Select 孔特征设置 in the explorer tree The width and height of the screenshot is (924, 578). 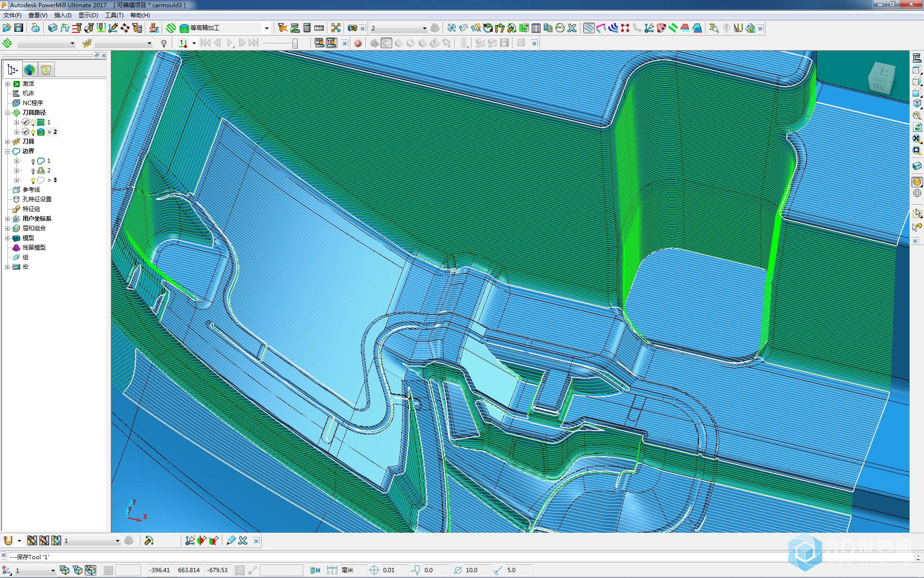tap(37, 199)
